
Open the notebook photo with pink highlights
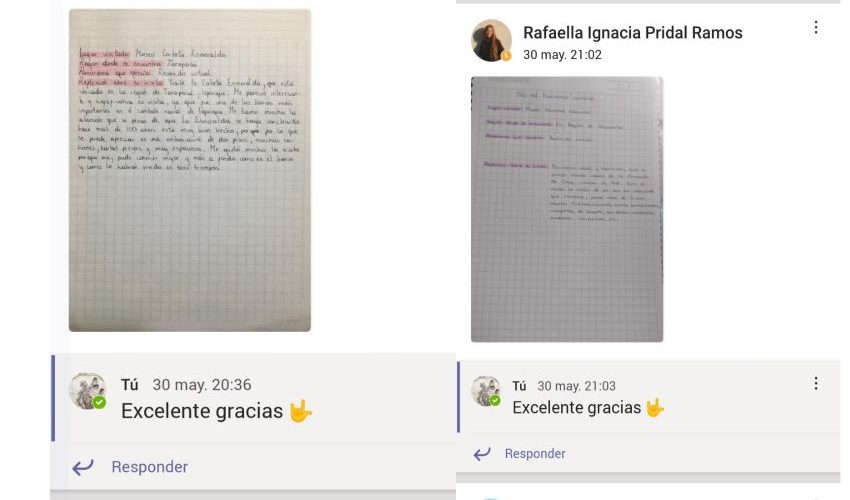[x=190, y=170]
